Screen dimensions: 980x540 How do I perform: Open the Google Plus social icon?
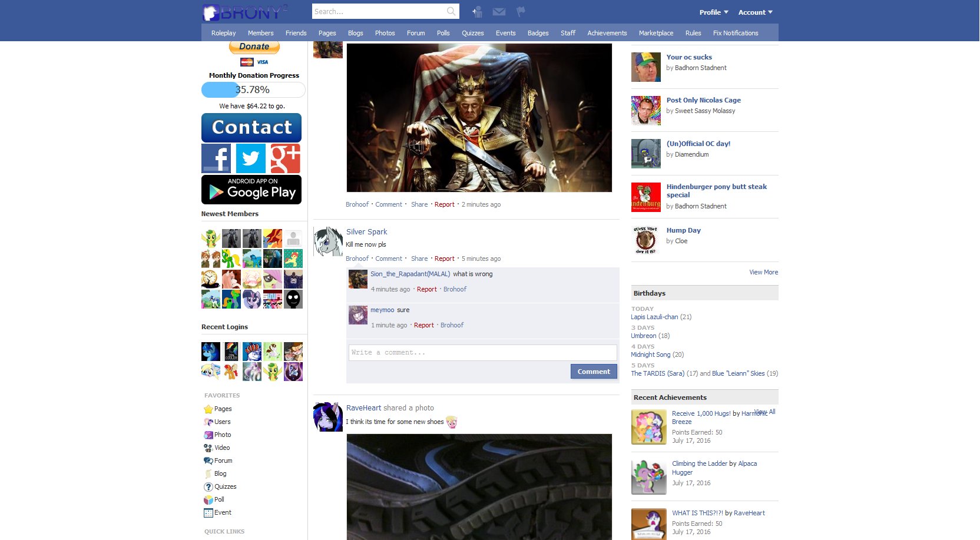[286, 158]
